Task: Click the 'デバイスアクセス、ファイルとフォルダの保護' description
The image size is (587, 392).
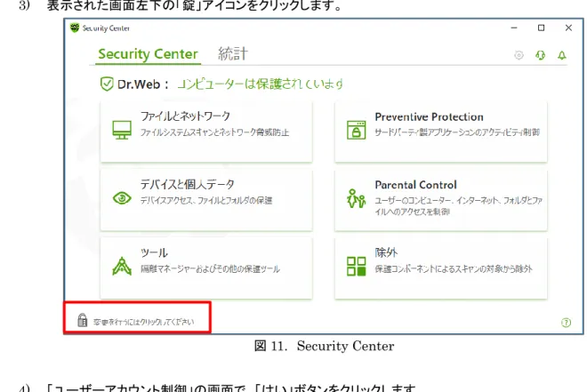Action: (x=206, y=201)
